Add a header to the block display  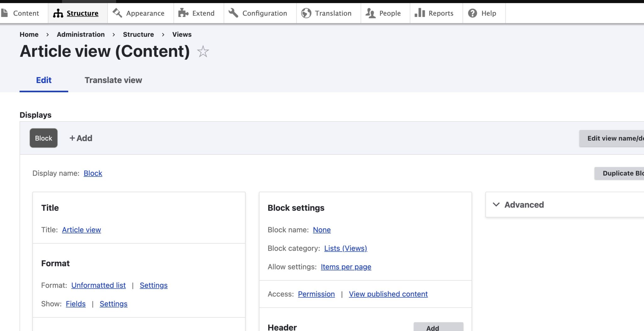pyautogui.click(x=433, y=328)
